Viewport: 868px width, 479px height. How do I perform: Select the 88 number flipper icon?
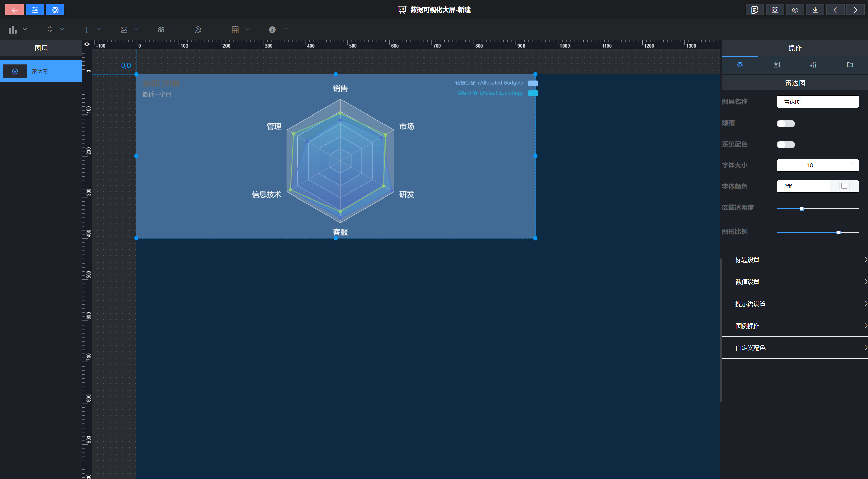tap(161, 30)
